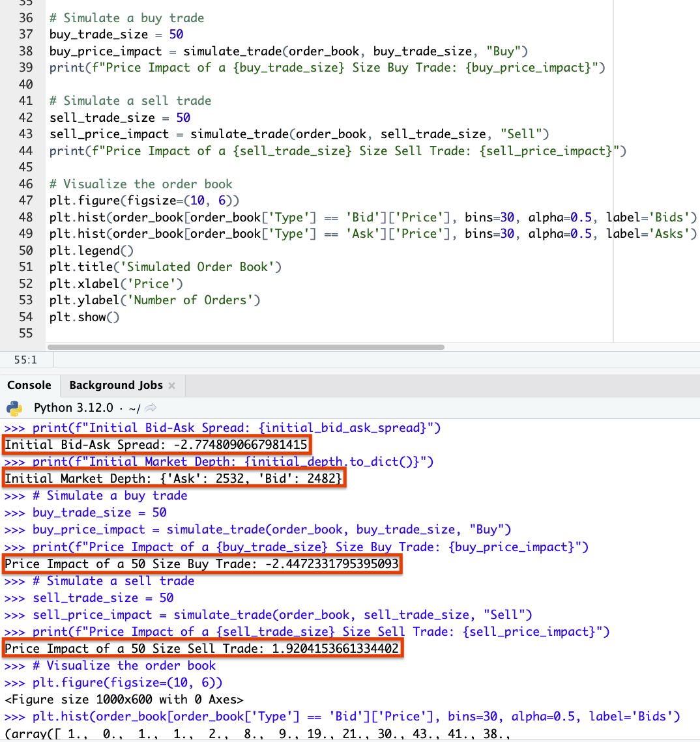Click the Initial Bid-Ask Spread output line
700x742 pixels.
point(157,445)
